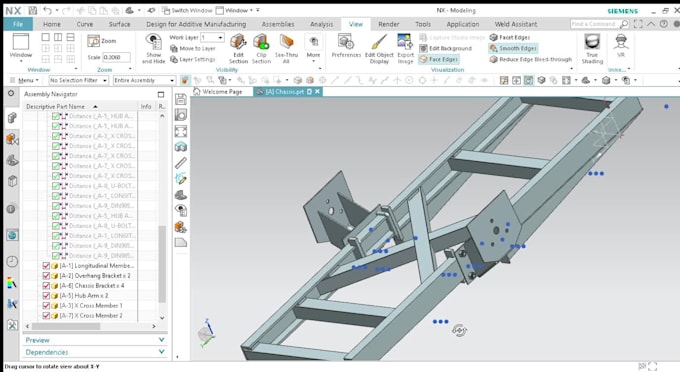Viewport: 680px width, 372px height.
Task: Click the Undo arrow
Action: pyautogui.click(x=48, y=10)
